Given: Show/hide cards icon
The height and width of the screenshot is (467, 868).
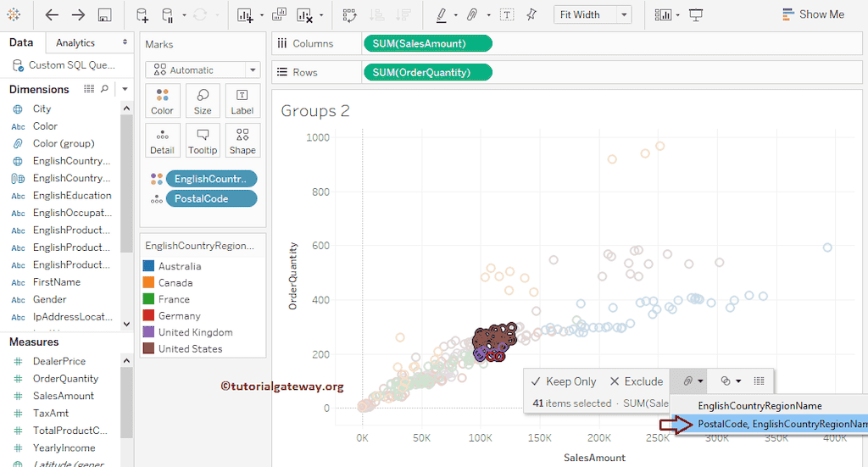Looking at the screenshot, I should 663,15.
